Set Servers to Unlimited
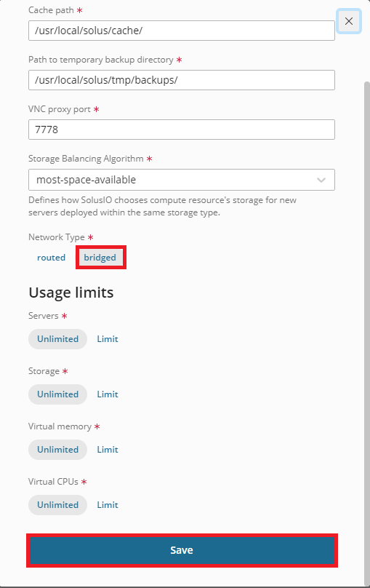Screen dimensions: 370x588 coord(57,339)
